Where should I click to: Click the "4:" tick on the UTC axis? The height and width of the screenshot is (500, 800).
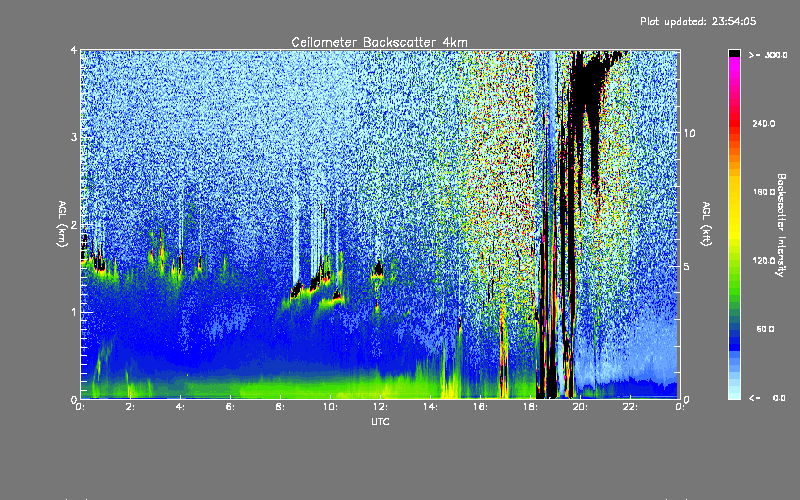(x=180, y=407)
